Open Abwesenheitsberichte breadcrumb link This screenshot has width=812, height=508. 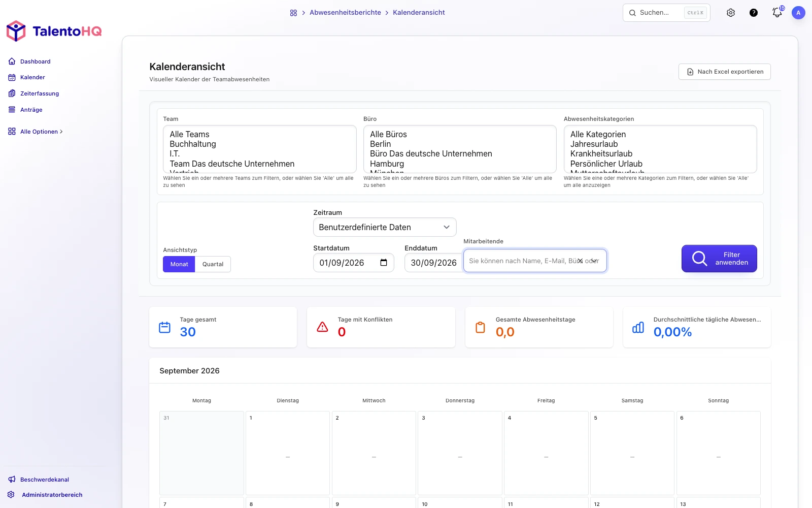345,13
